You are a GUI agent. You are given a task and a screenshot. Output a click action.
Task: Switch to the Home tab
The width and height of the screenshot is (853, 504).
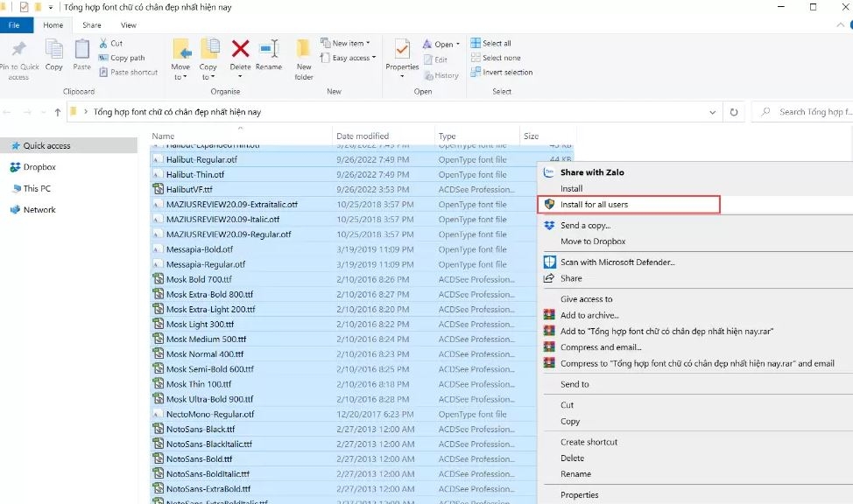53,25
